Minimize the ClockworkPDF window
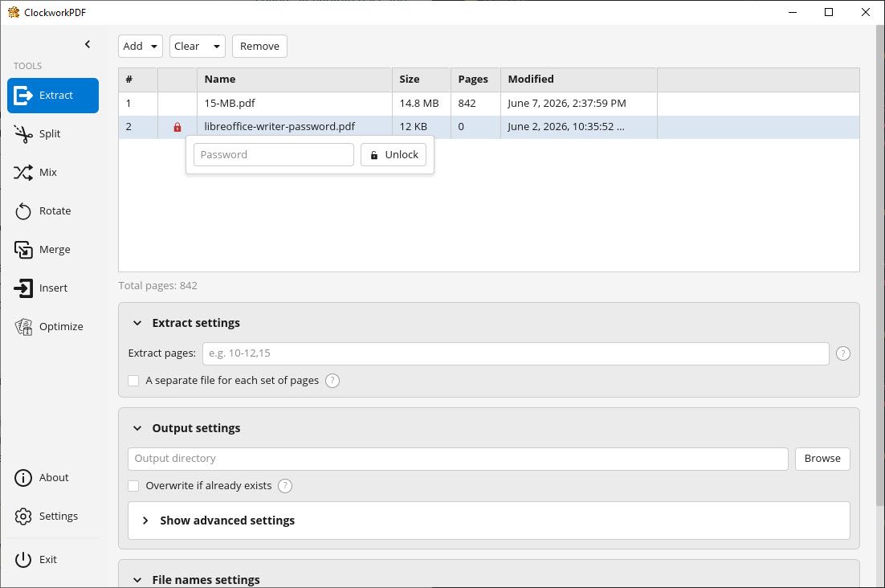The width and height of the screenshot is (885, 588). (x=793, y=12)
